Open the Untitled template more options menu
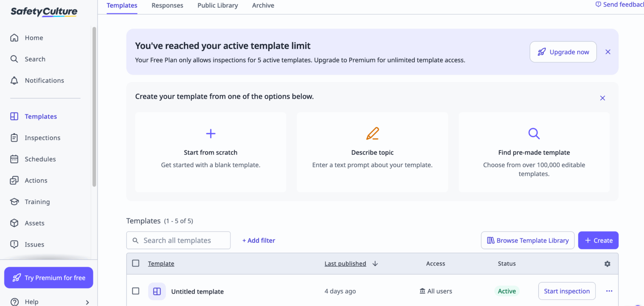The height and width of the screenshot is (306, 644). tap(609, 291)
